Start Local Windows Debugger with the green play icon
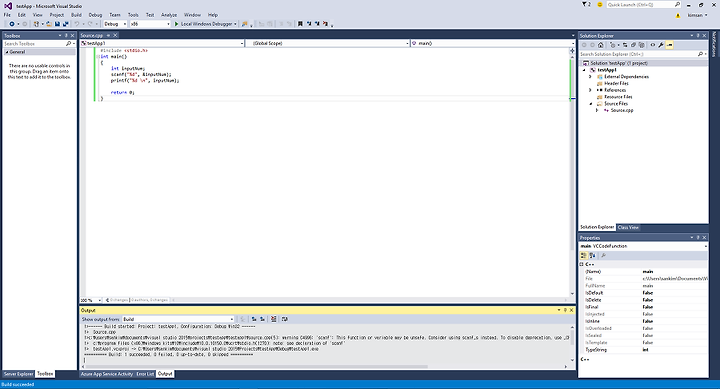The width and height of the screenshot is (720, 389). point(176,24)
